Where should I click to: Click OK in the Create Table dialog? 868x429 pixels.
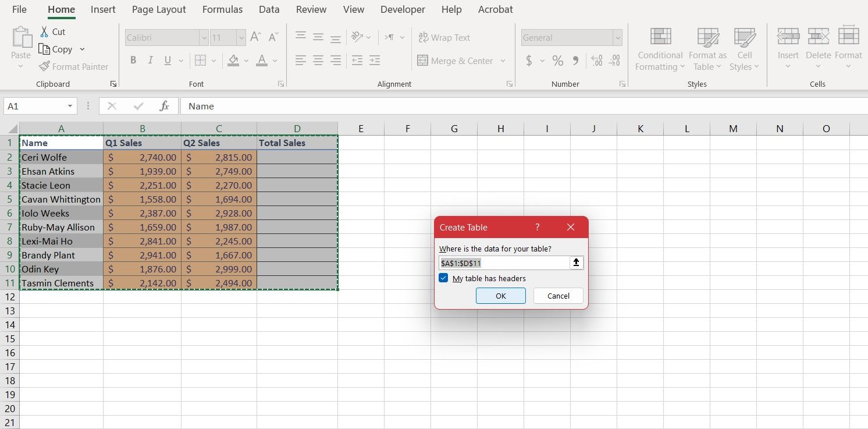click(500, 296)
